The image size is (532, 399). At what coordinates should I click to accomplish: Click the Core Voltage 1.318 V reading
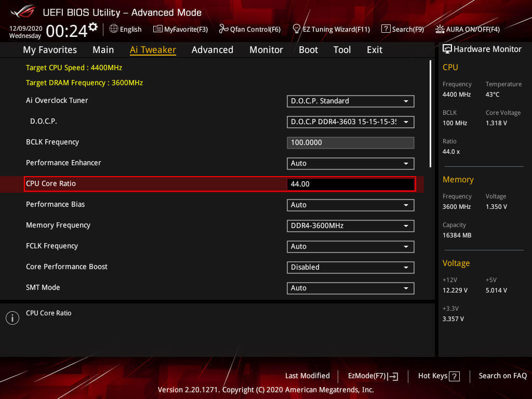(x=496, y=123)
